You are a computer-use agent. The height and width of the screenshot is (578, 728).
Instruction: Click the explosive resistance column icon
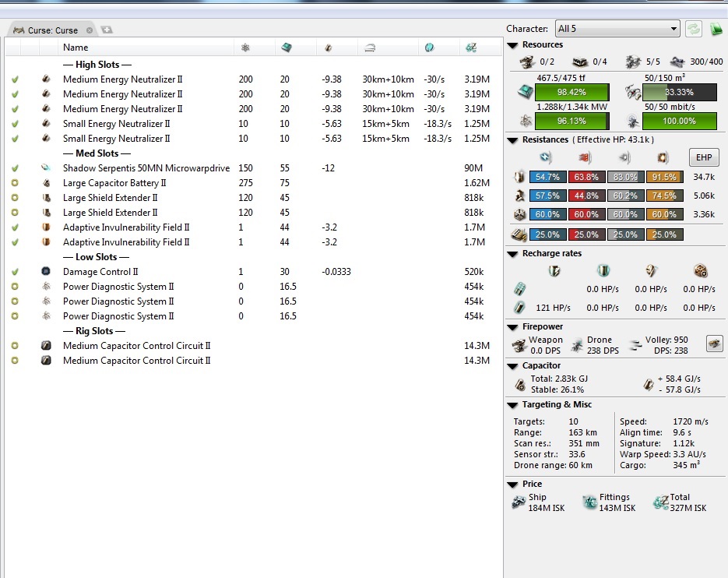[663, 157]
